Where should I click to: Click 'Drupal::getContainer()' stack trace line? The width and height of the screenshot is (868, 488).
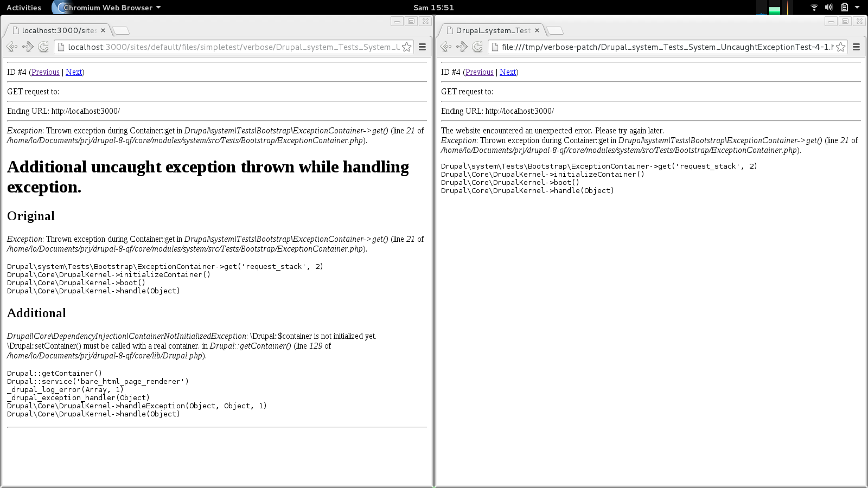tap(54, 373)
